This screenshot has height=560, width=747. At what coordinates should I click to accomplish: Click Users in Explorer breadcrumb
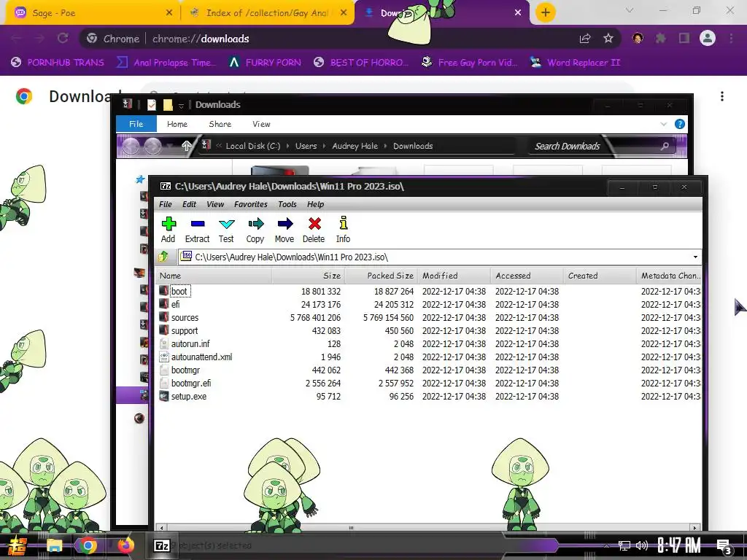pyautogui.click(x=306, y=146)
